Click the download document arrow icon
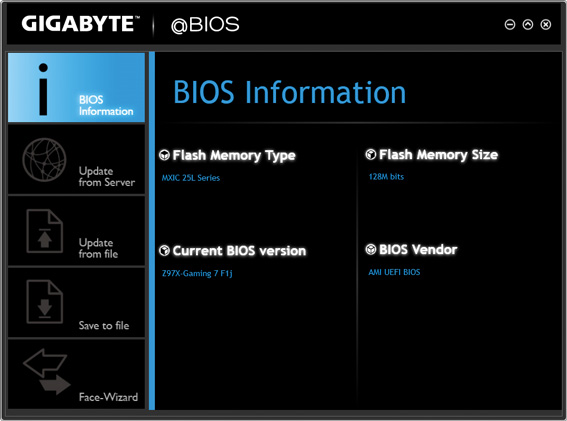This screenshot has height=421, width=567. 44,302
